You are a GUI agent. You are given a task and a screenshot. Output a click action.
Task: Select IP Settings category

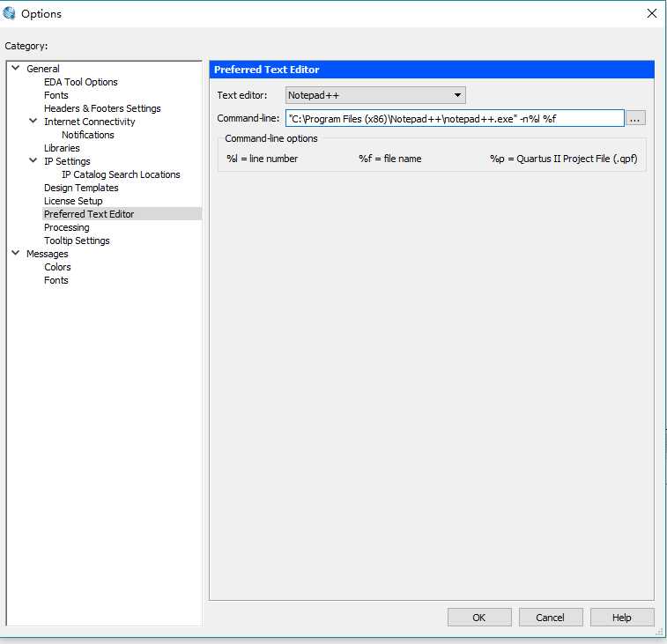point(67,161)
